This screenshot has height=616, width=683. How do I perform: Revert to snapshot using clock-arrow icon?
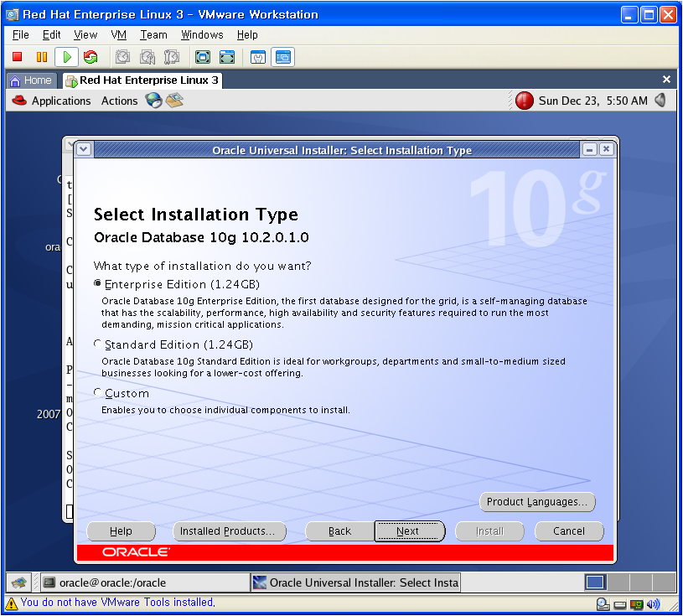(147, 57)
